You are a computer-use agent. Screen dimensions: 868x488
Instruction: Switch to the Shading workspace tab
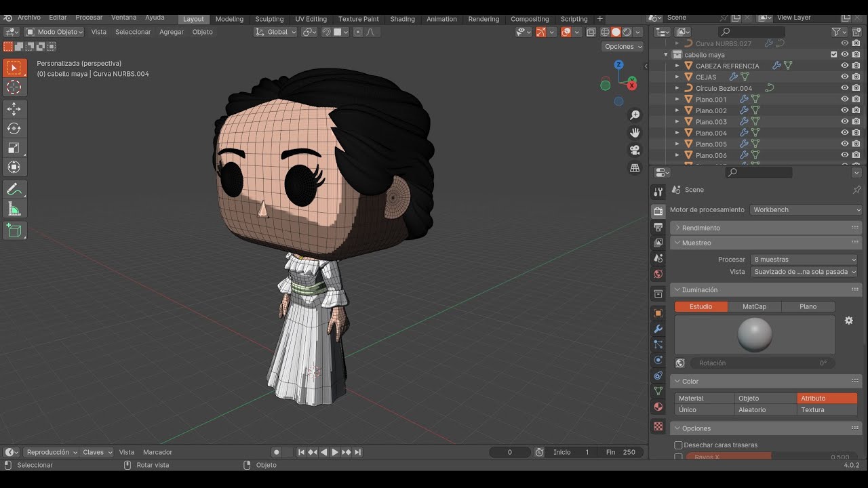coord(402,19)
